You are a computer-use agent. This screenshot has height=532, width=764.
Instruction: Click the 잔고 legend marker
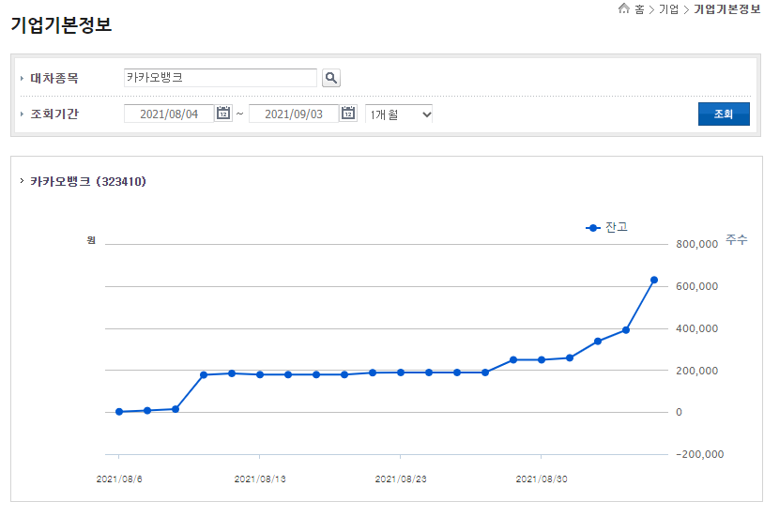pos(592,228)
